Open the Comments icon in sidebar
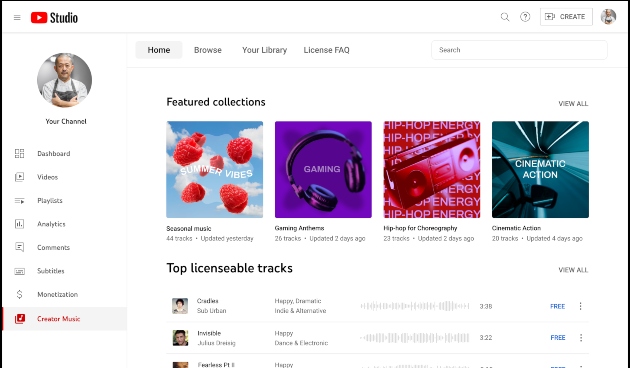The image size is (630, 368). point(19,247)
